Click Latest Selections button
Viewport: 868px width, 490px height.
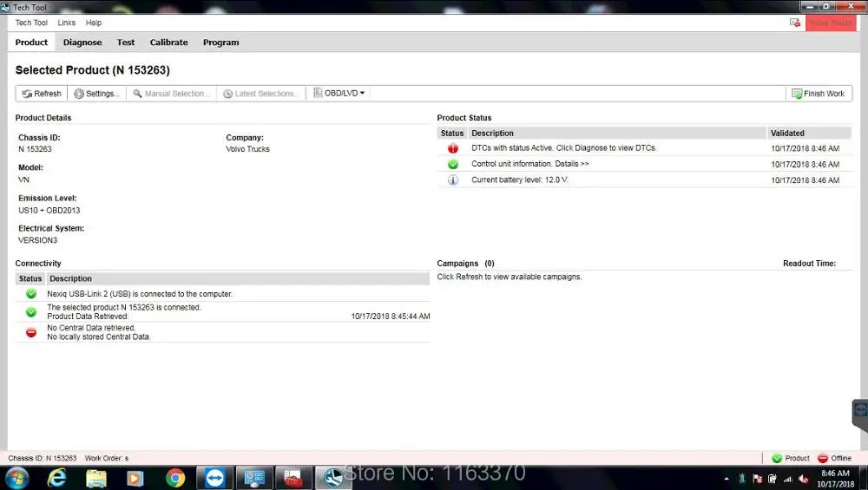(260, 94)
